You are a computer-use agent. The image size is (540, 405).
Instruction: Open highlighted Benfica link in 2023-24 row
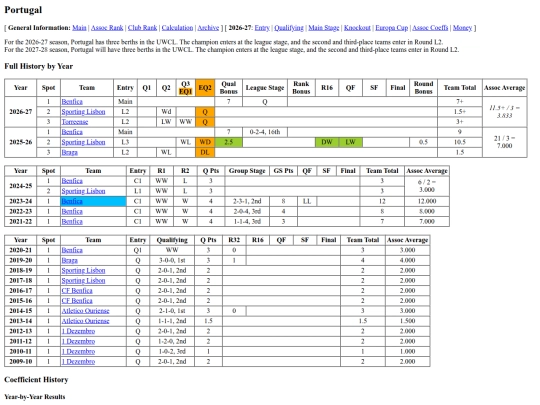(72, 201)
